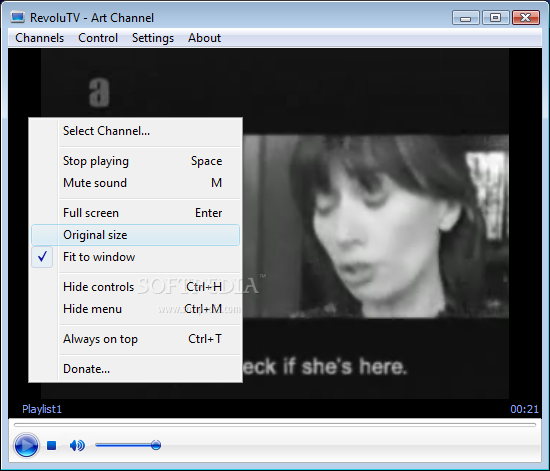This screenshot has width=550, height=471.
Task: Open the Settings menu
Action: coord(153,38)
